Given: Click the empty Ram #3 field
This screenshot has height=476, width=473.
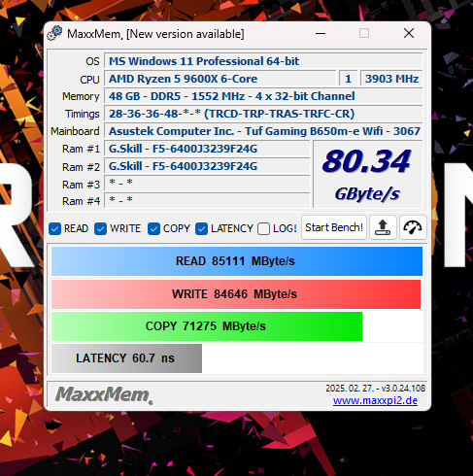Looking at the screenshot, I should (207, 184).
